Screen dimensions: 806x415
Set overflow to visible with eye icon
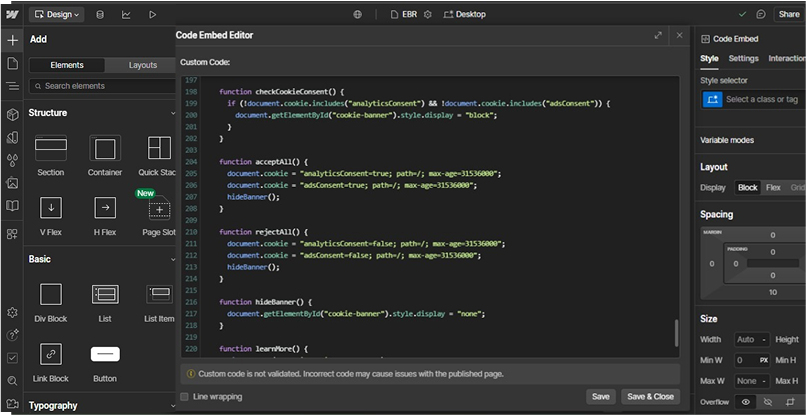click(745, 401)
